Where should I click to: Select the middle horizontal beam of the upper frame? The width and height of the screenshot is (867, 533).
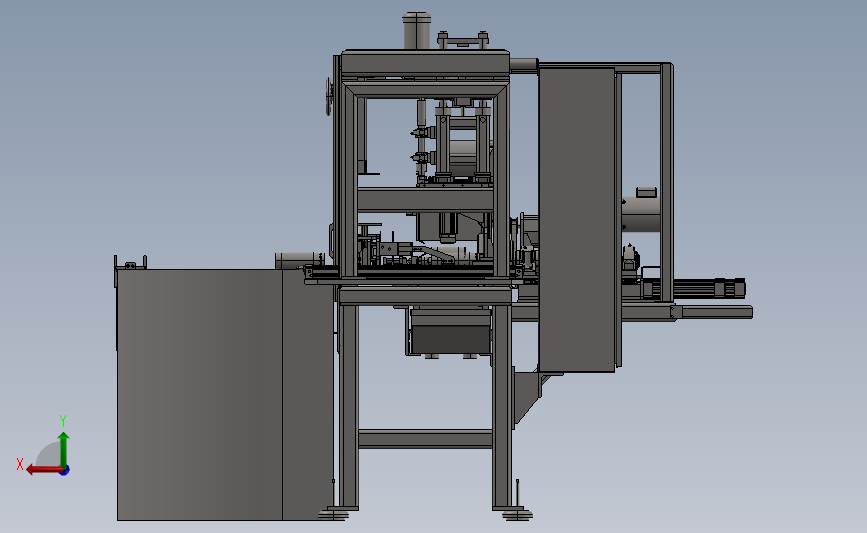point(425,200)
